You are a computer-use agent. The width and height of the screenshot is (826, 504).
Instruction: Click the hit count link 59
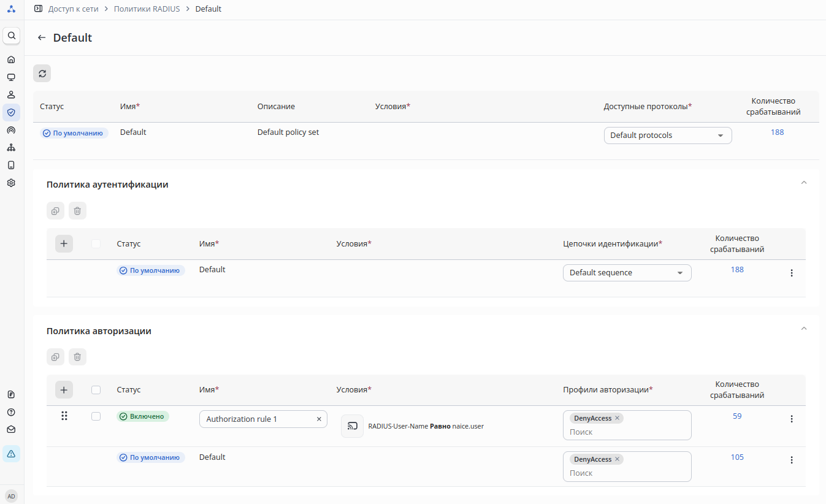tap(737, 416)
